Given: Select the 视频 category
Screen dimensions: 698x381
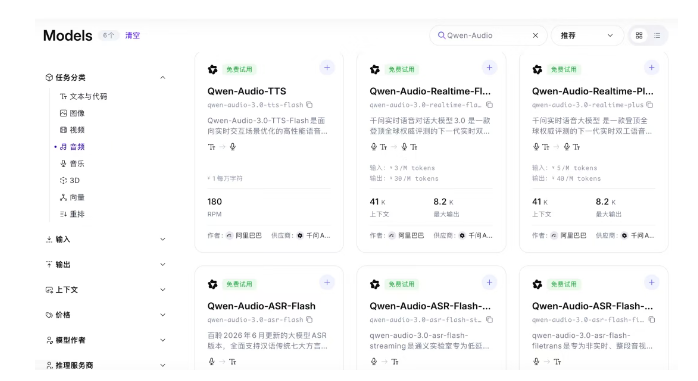Looking at the screenshot, I should coord(73,130).
